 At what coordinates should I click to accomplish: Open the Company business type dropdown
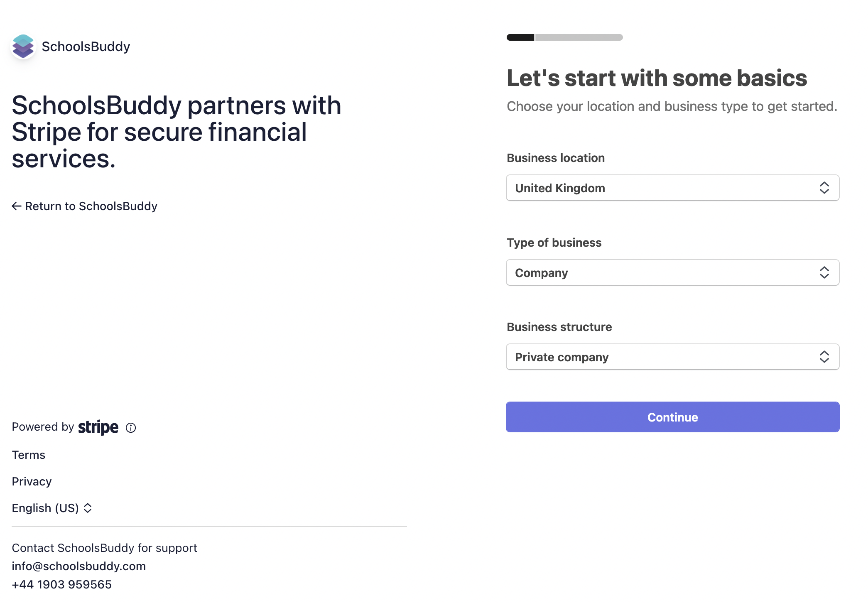673,272
